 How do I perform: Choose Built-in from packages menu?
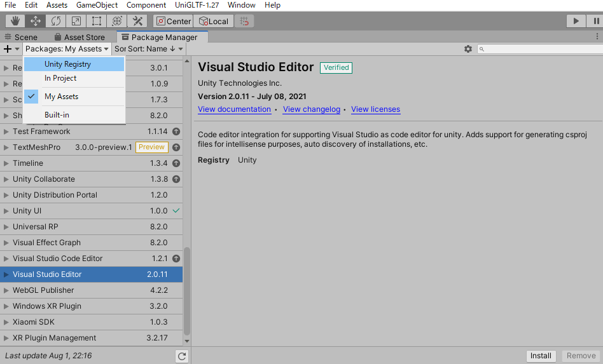point(74,115)
